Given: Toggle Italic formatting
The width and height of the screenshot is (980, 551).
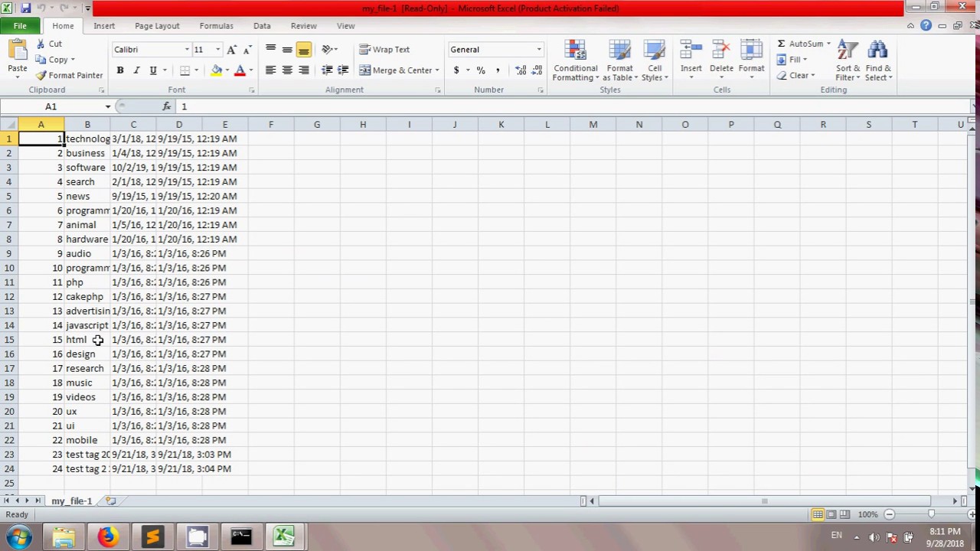Looking at the screenshot, I should [x=136, y=70].
